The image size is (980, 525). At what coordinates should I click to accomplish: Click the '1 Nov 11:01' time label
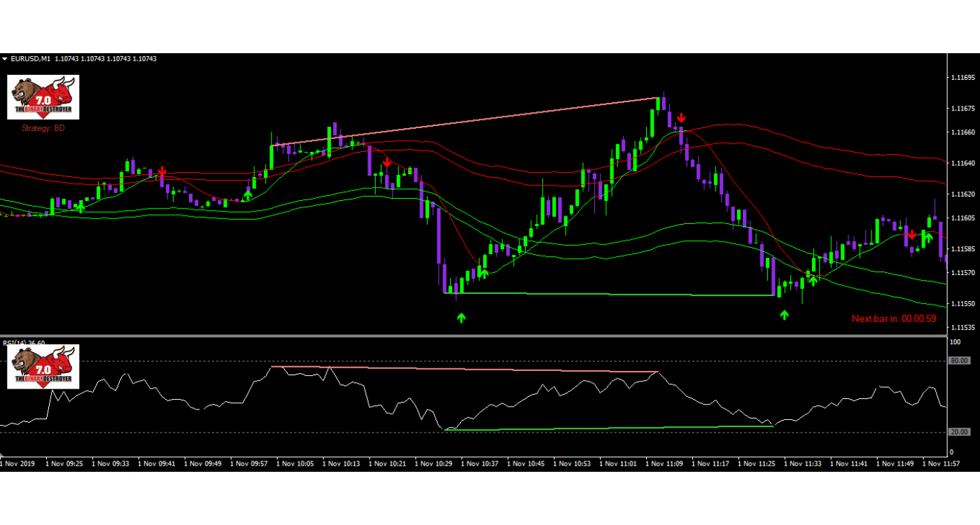tap(619, 463)
